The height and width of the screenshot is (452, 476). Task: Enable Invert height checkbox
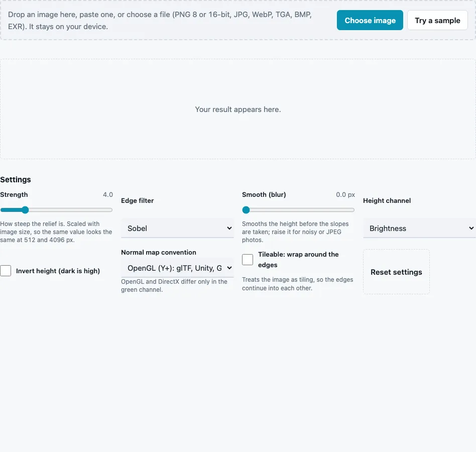coord(6,271)
